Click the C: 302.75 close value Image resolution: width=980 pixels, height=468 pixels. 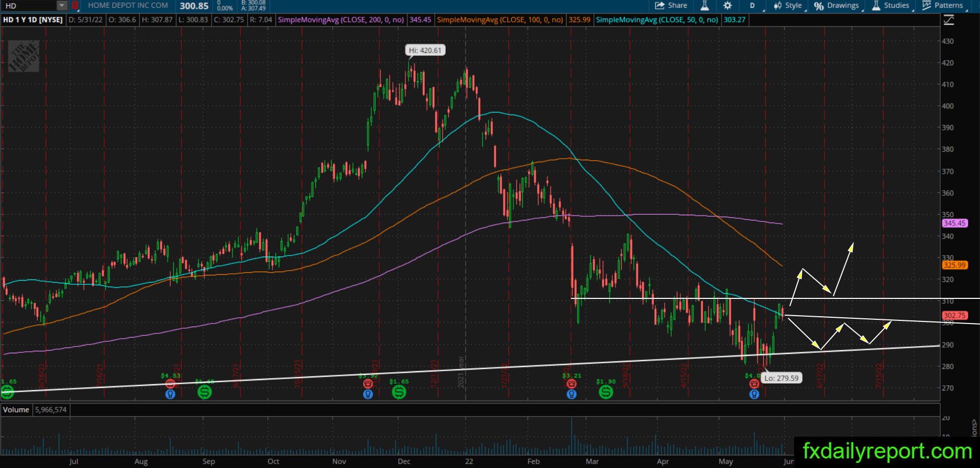[229, 20]
